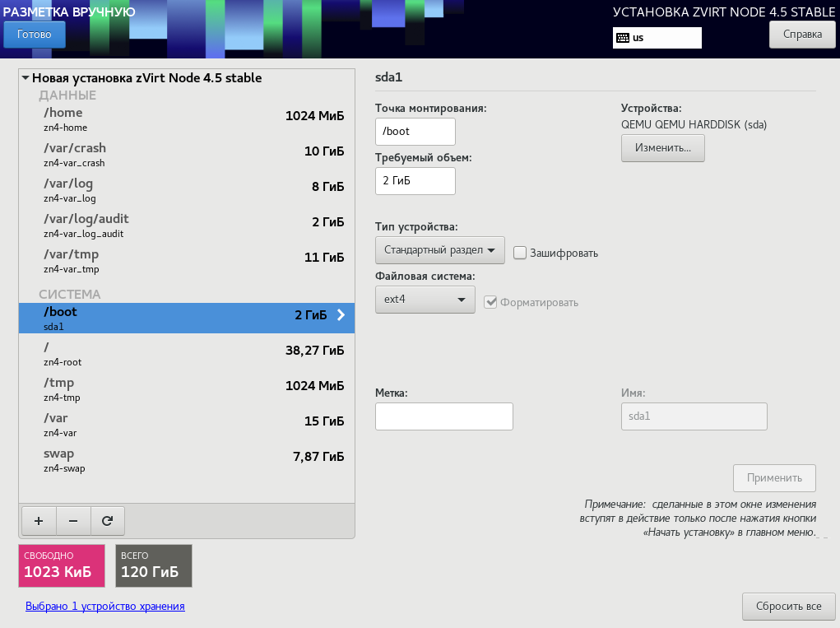Select the /boot sda1 partition row

(187, 319)
